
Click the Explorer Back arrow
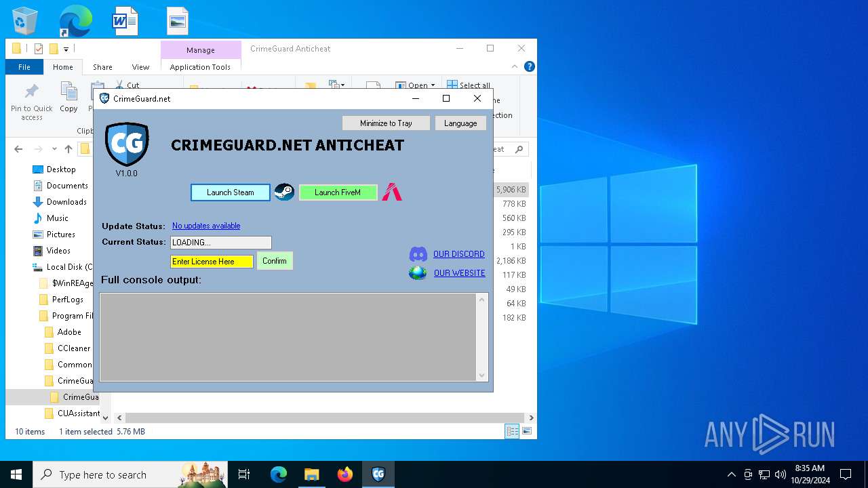click(x=18, y=149)
